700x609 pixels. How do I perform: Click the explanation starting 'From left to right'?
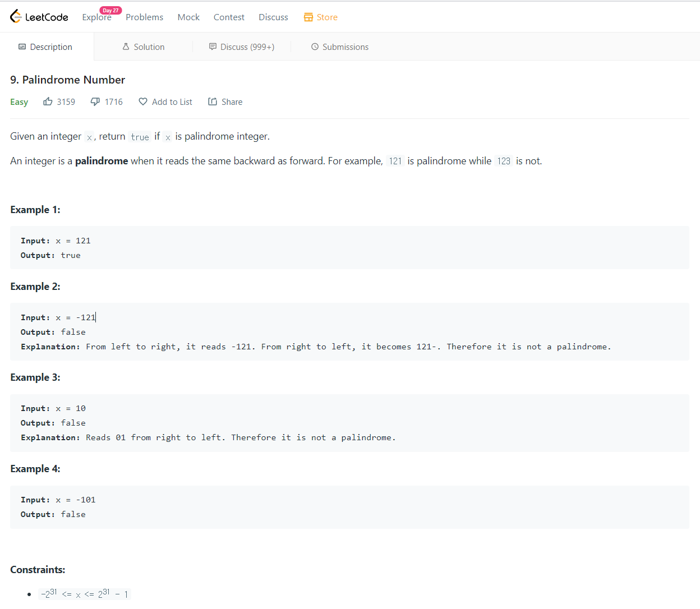pos(348,347)
